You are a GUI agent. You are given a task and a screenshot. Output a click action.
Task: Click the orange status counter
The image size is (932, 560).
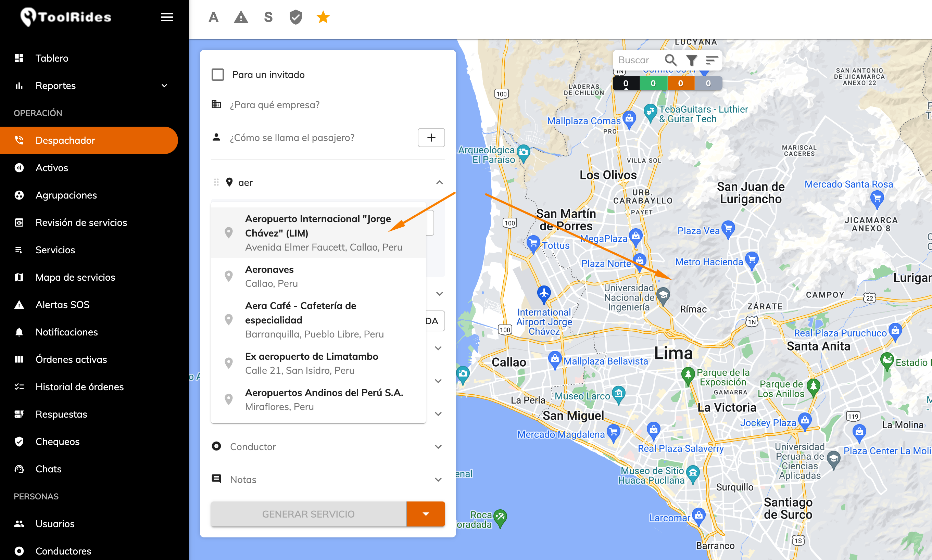681,84
